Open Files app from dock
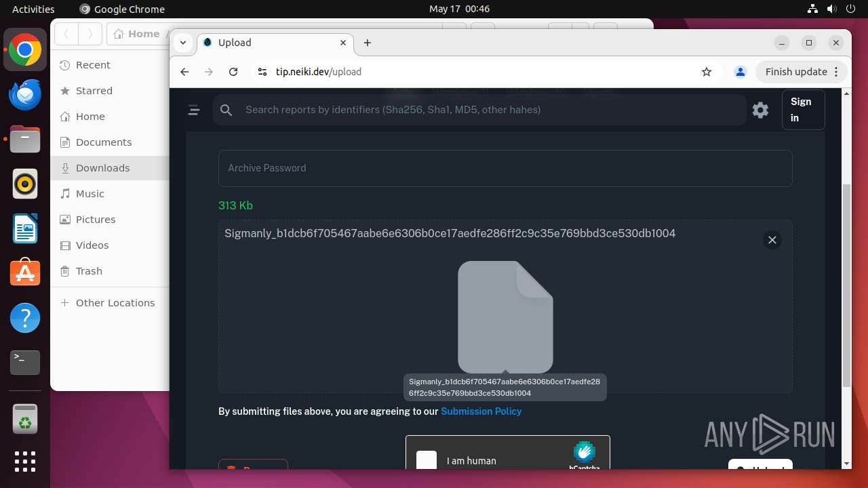 point(25,140)
